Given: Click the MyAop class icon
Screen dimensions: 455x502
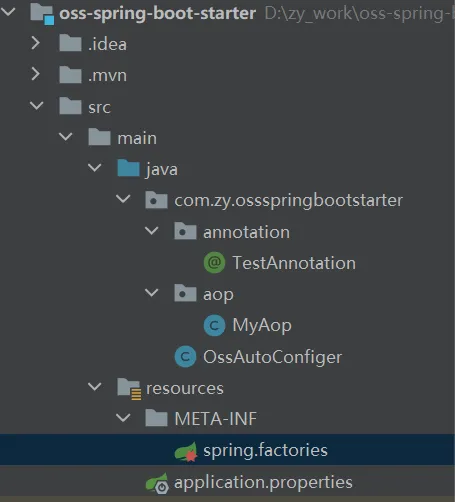Looking at the screenshot, I should (214, 325).
